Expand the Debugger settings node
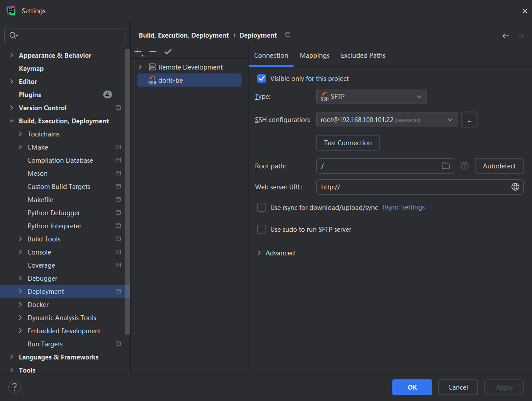Screen dimensions: 532x401 click(x=20, y=279)
